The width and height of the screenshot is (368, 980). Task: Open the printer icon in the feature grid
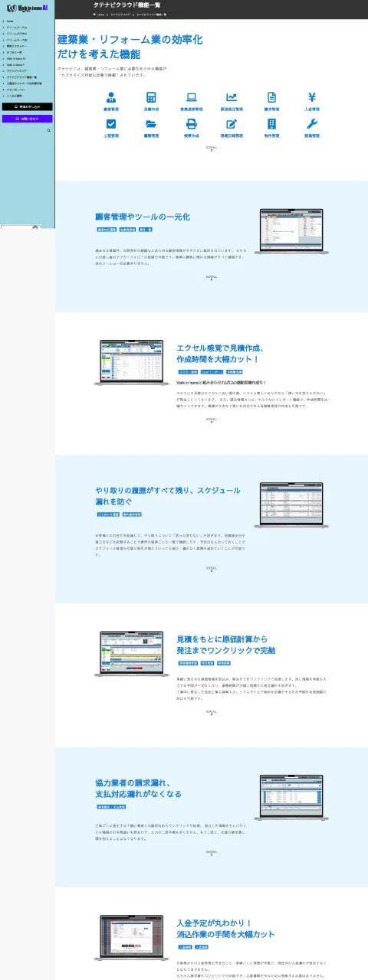[192, 123]
